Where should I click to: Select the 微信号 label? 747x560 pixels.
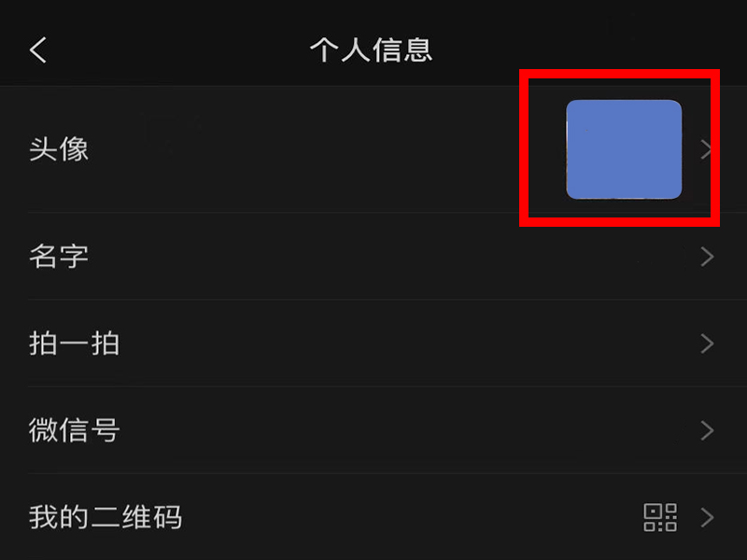point(74,430)
